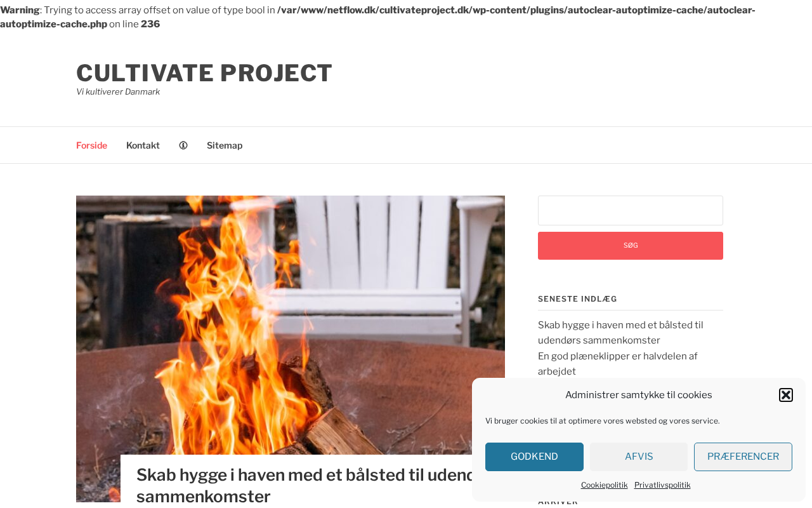Open the CULTIVATE PROJECT site title
The image size is (812, 508).
[204, 73]
